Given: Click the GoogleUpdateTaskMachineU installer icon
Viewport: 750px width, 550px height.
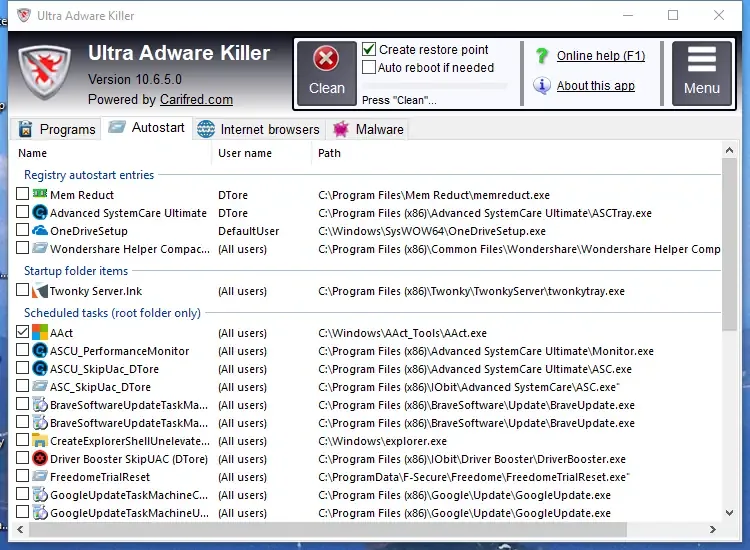Looking at the screenshot, I should [x=40, y=512].
